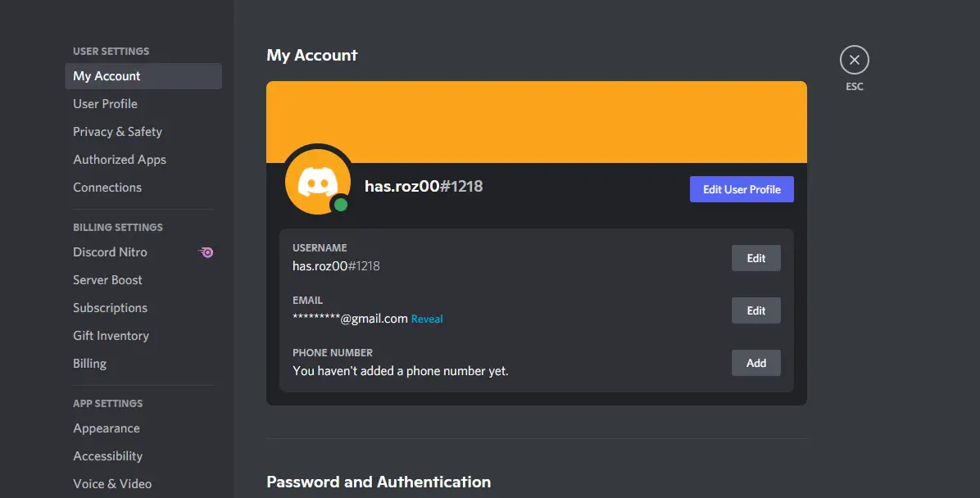The height and width of the screenshot is (498, 980).
Task: Click the masked @gmail.com email text
Action: pyautogui.click(x=350, y=319)
